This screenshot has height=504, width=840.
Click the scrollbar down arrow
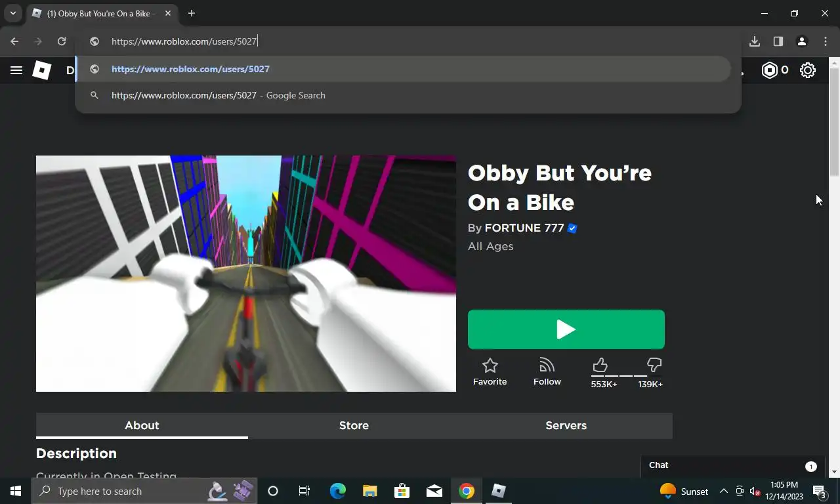pyautogui.click(x=834, y=472)
